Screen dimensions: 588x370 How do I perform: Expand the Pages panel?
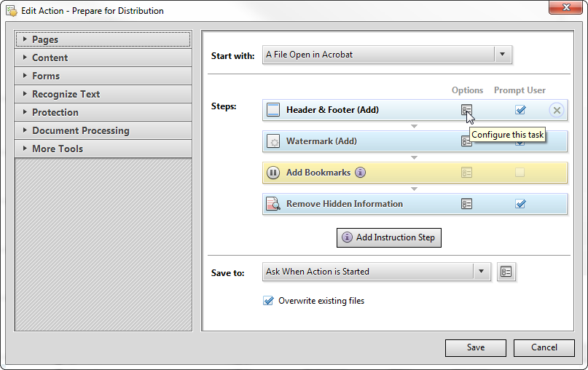(x=103, y=39)
